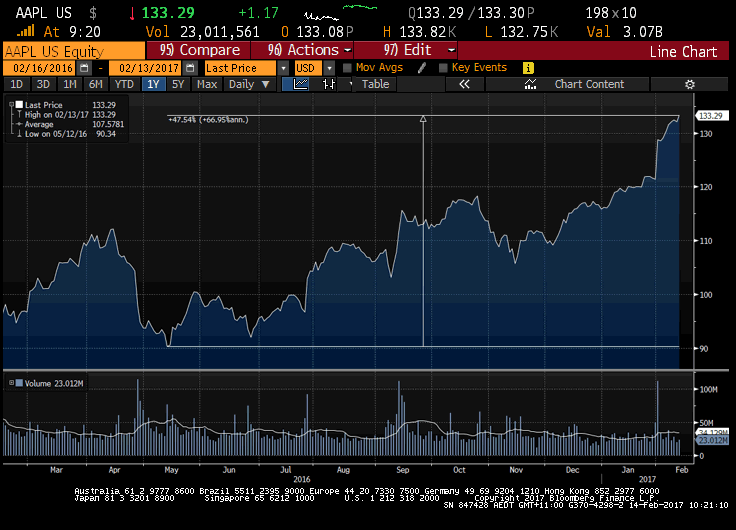Expand the Edit menu arrow
The height and width of the screenshot is (530, 736).
click(451, 50)
